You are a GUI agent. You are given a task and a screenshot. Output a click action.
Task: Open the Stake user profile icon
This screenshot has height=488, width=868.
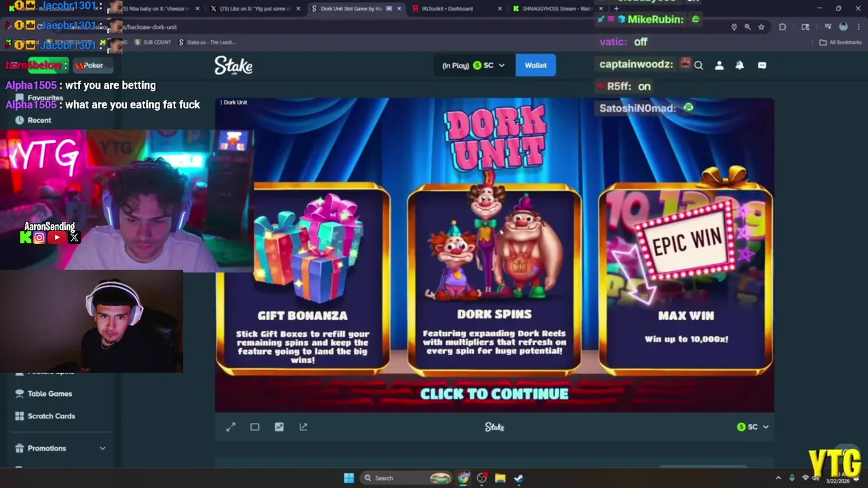[x=719, y=66]
